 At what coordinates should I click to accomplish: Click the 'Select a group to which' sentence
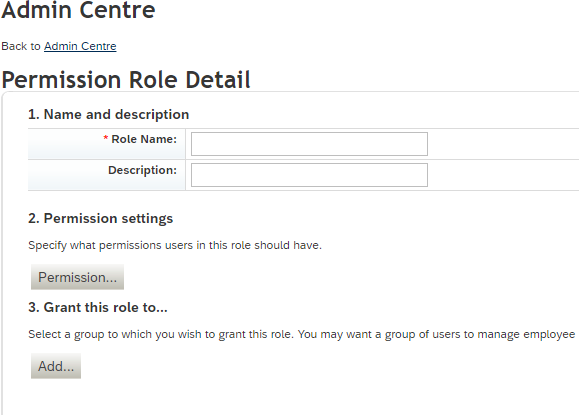click(x=161, y=335)
